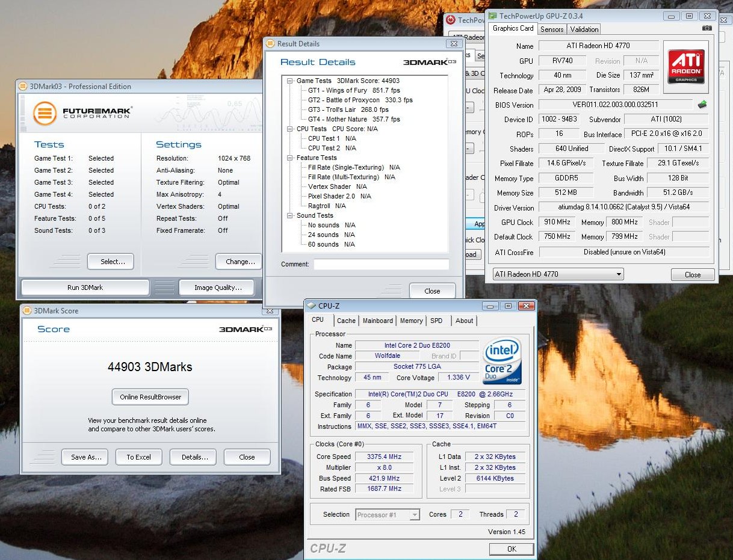Image resolution: width=733 pixels, height=560 pixels.
Task: Save the BIOS using the green chip icon
Action: pos(702,104)
